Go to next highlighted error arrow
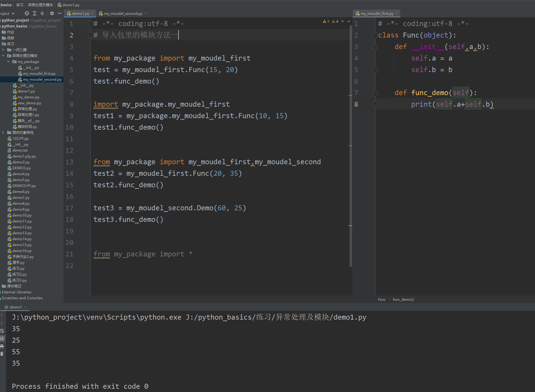The width and height of the screenshot is (535, 392). coord(349,21)
